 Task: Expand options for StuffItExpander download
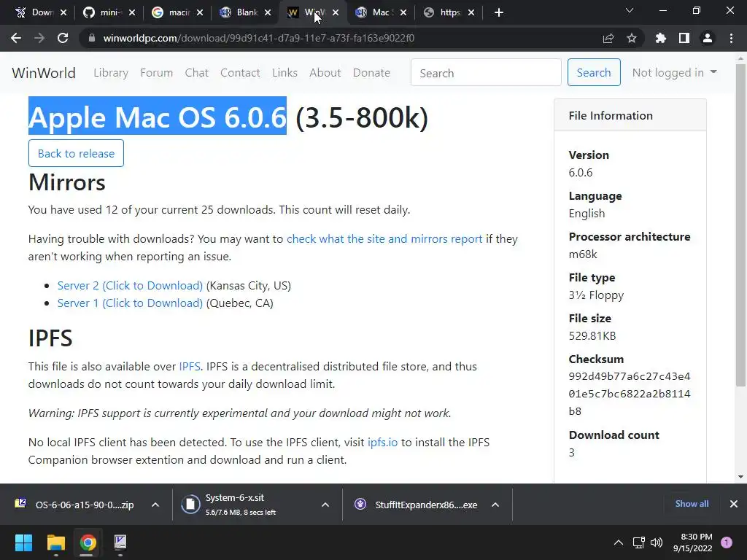tap(495, 505)
